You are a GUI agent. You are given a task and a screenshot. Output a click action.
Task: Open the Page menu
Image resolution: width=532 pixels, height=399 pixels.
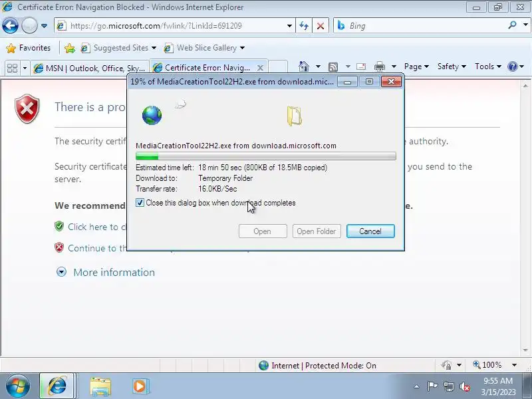point(416,66)
